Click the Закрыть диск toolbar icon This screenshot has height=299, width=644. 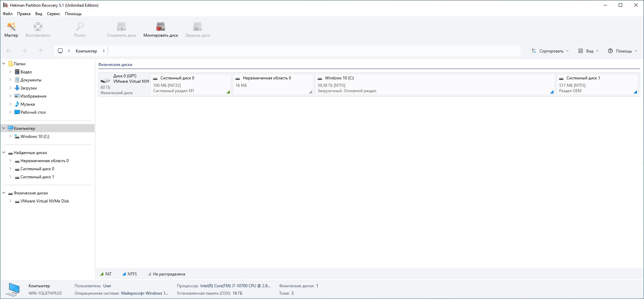coord(198,27)
